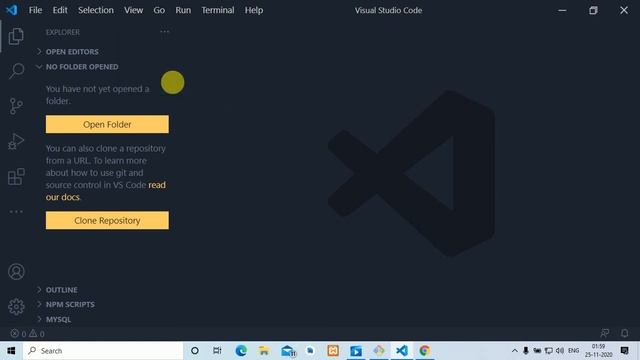
Task: Launch Microsoft Edge from taskbar
Action: tap(241, 351)
